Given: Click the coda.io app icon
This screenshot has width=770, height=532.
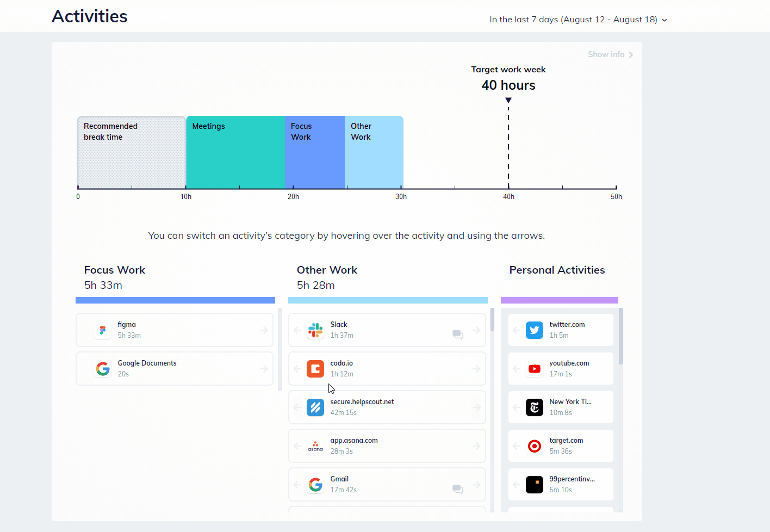Looking at the screenshot, I should (x=315, y=369).
